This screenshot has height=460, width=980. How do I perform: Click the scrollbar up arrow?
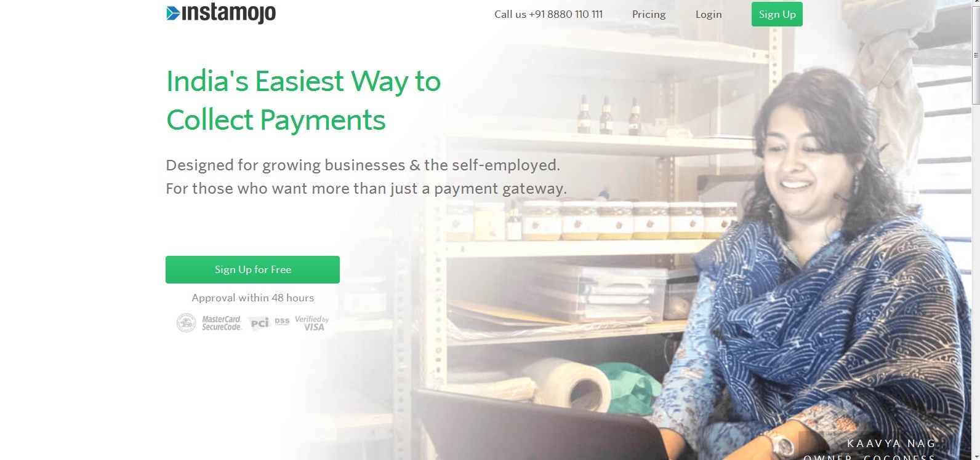click(x=976, y=1)
